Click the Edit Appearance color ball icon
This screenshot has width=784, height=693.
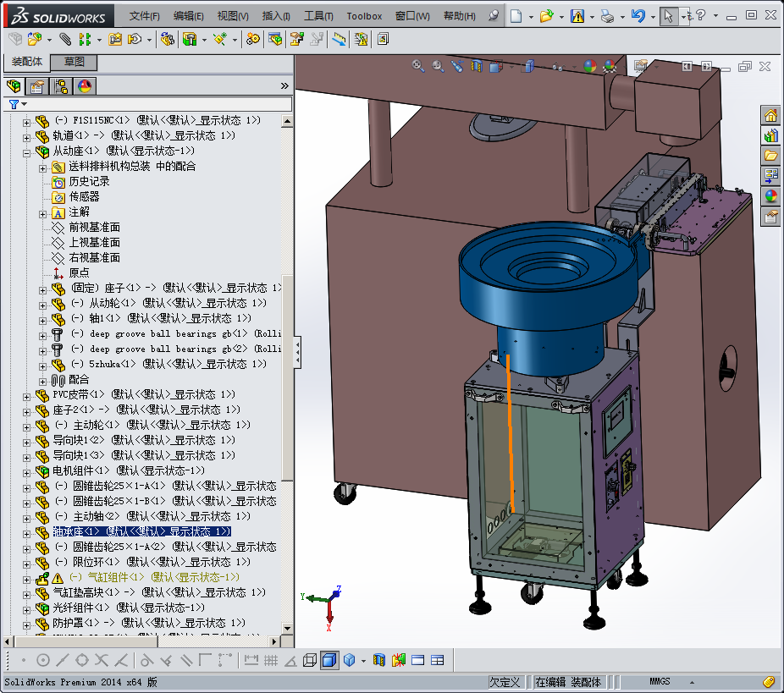click(x=590, y=66)
